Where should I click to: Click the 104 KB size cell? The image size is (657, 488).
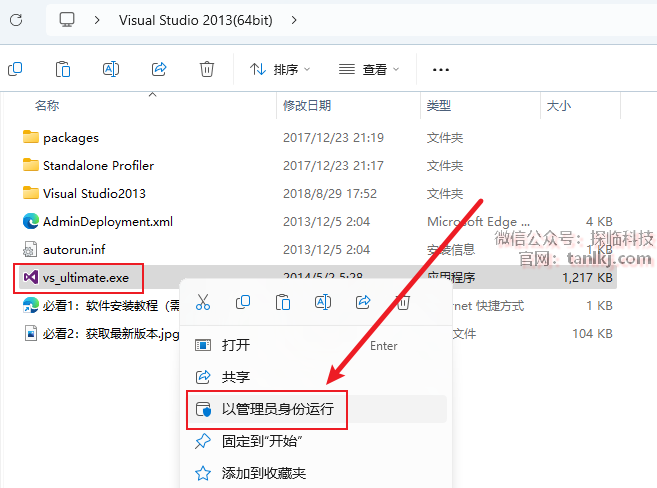(x=592, y=334)
